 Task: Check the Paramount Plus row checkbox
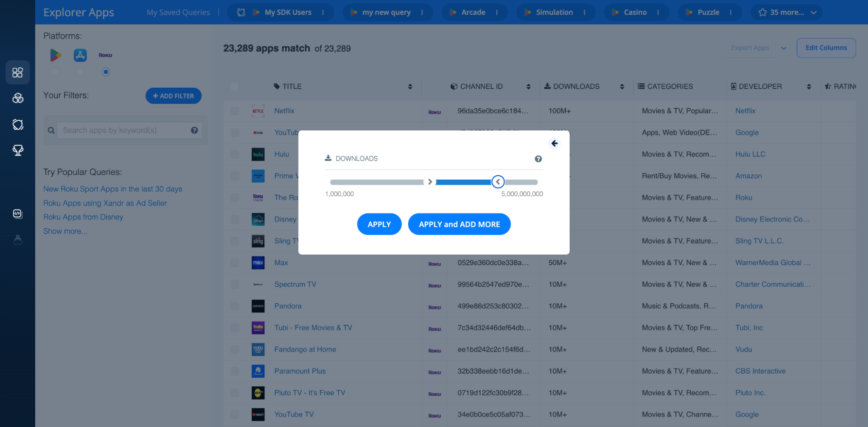(x=235, y=371)
